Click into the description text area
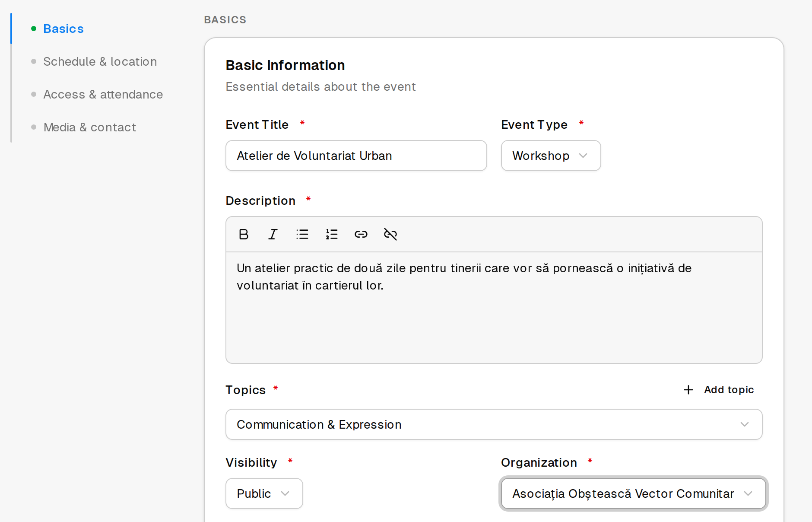 click(494, 307)
